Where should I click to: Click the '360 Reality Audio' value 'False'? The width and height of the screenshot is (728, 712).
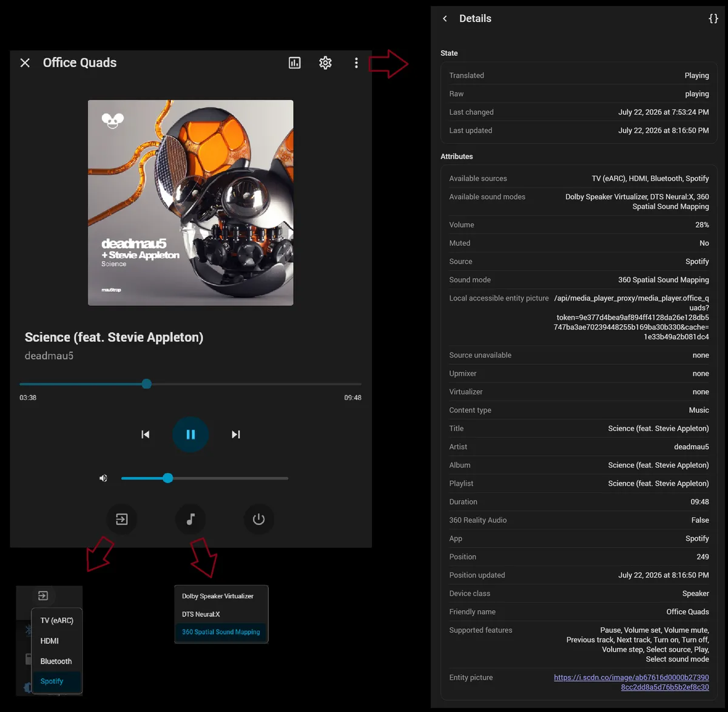pyautogui.click(x=700, y=520)
